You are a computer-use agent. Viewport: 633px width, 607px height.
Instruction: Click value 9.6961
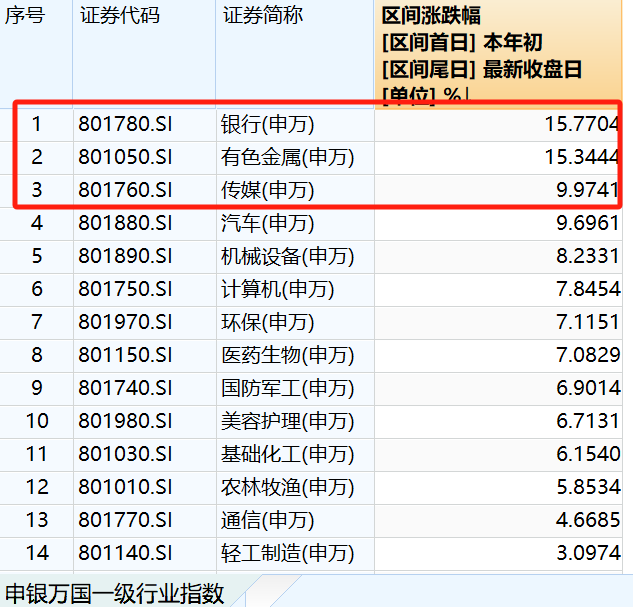587,223
